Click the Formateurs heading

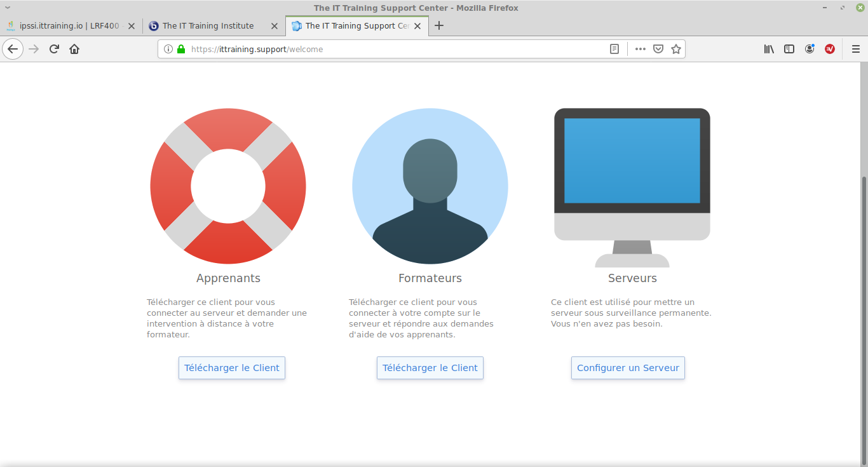coord(430,278)
